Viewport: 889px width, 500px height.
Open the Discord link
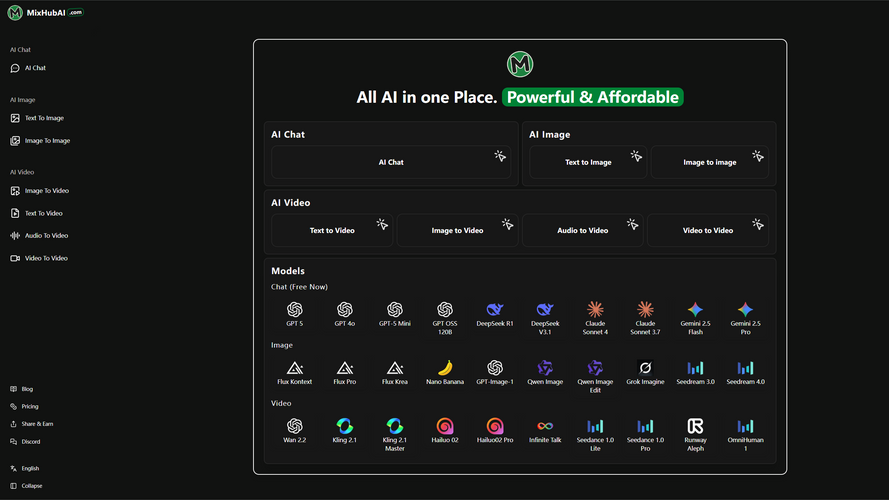[x=26, y=442]
